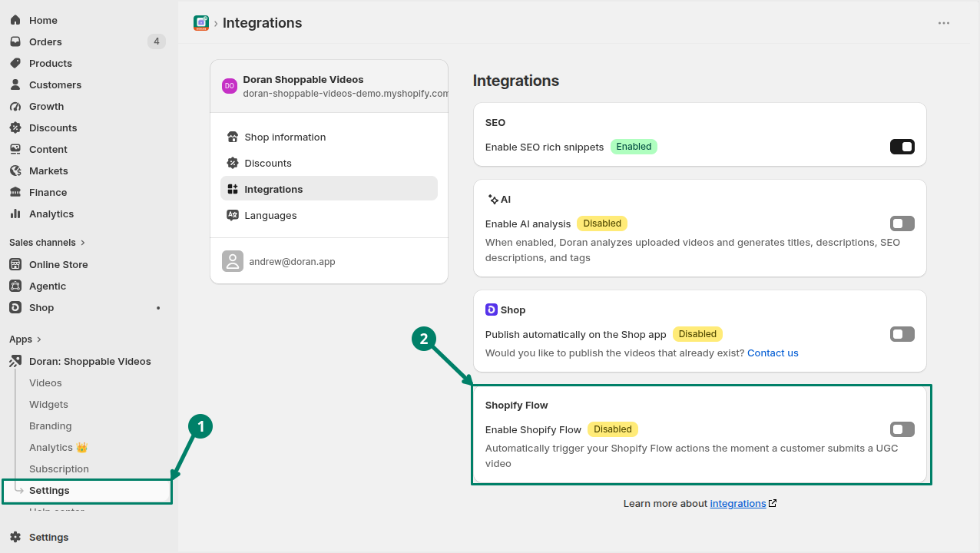The image size is (980, 553).
Task: Click the Orders inbox icon
Action: [15, 41]
